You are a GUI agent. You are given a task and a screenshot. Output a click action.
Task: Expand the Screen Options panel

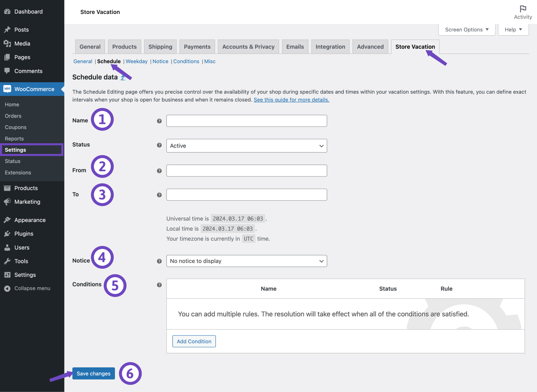click(466, 29)
